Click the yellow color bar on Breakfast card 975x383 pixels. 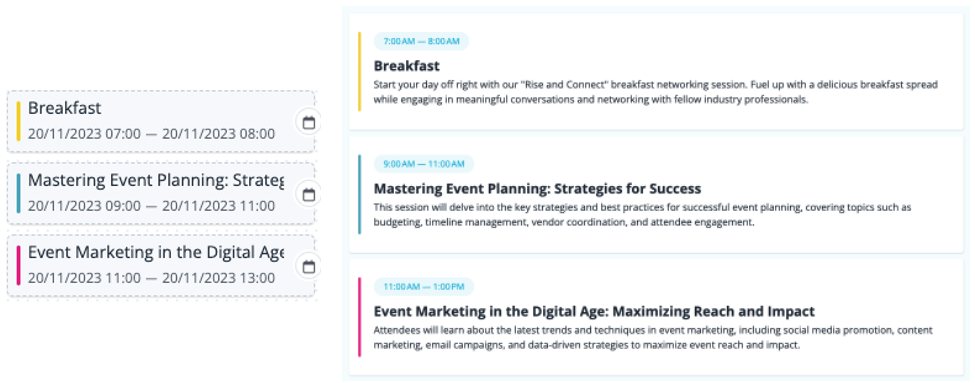tap(359, 72)
